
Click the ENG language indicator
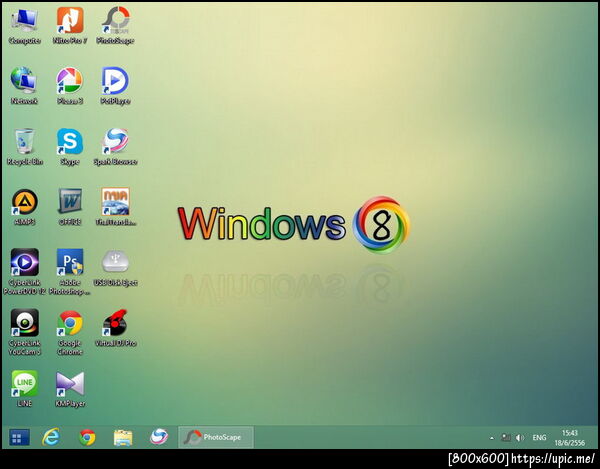pyautogui.click(x=539, y=437)
